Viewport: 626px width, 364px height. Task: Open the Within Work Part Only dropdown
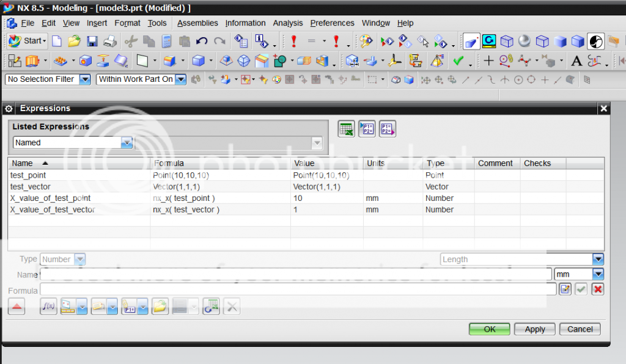pyautogui.click(x=181, y=79)
